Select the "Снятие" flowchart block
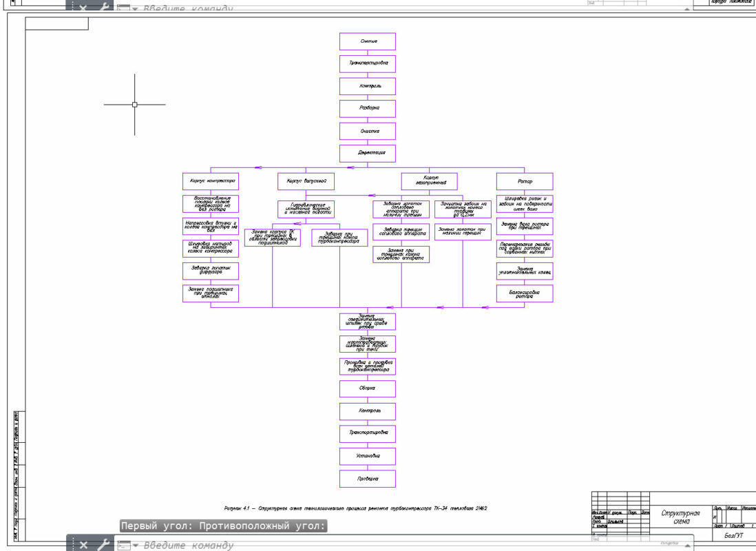 point(368,41)
